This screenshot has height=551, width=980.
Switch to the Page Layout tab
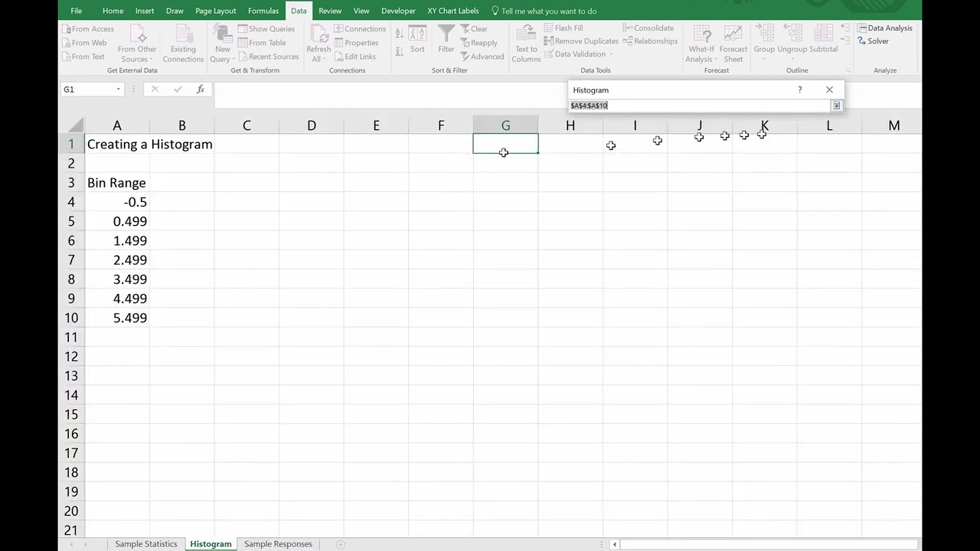click(x=215, y=11)
